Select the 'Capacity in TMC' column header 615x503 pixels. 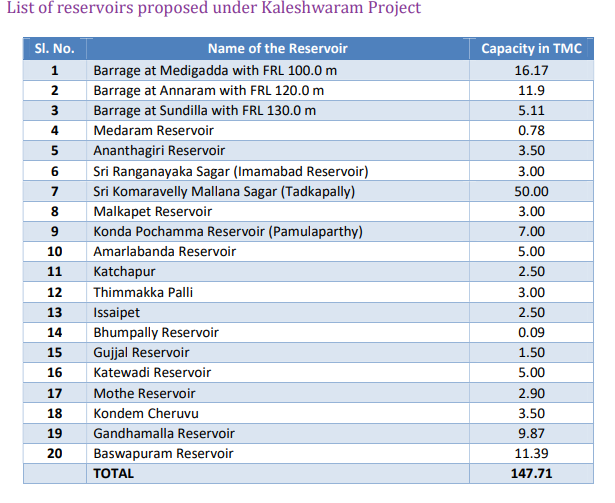tap(530, 49)
